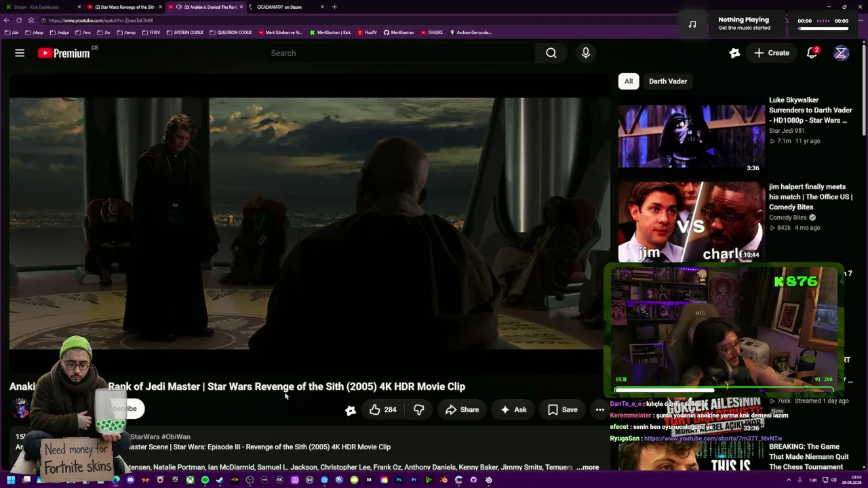
Task: Click the Create button
Action: (772, 53)
